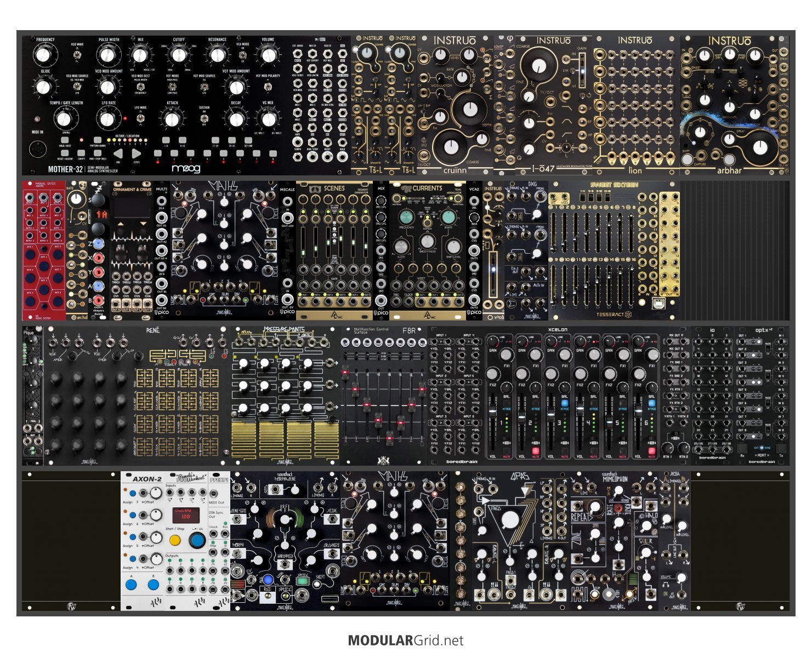Screen dimensions: 812x652
Task: Mute channel 6 on the xcelon mixer
Action: pos(652,451)
